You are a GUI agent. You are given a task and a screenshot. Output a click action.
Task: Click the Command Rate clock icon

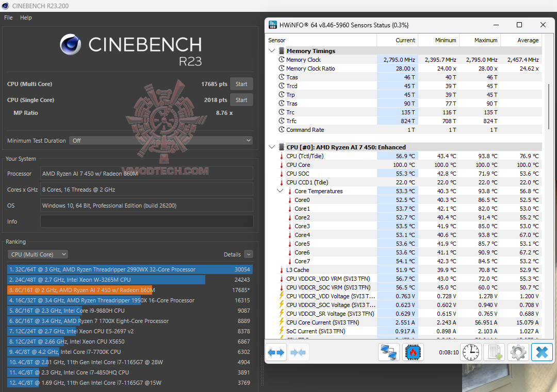282,129
